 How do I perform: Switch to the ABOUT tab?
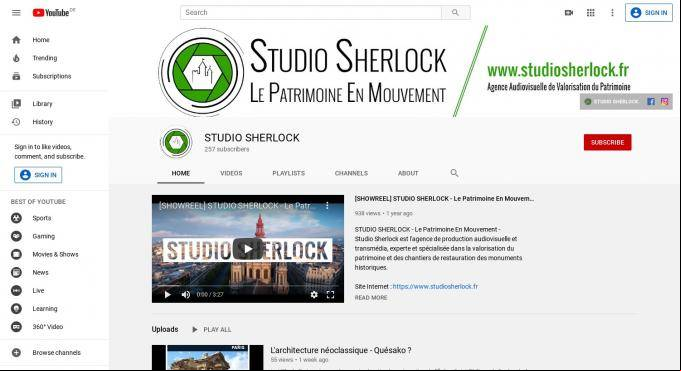coord(408,173)
